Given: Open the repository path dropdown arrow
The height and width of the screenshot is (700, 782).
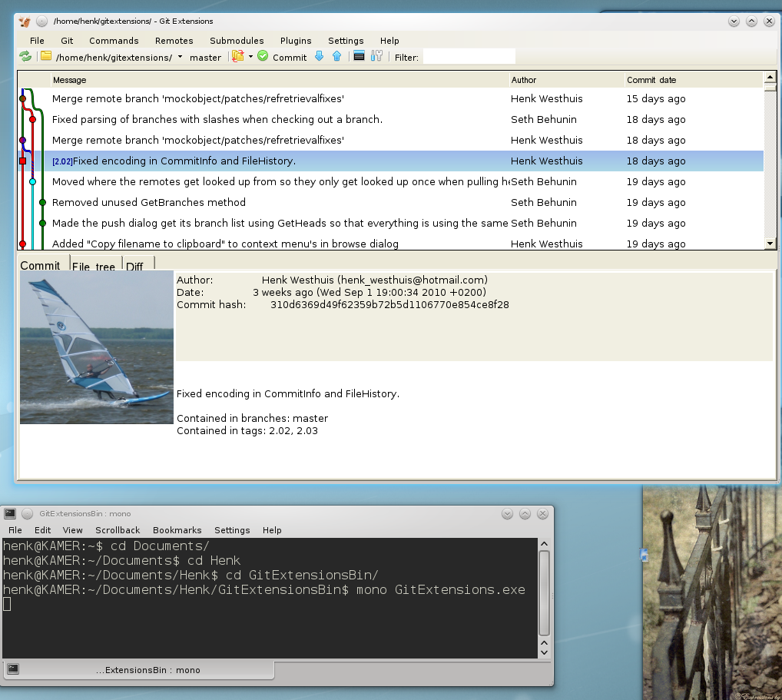Looking at the screenshot, I should tap(180, 56).
